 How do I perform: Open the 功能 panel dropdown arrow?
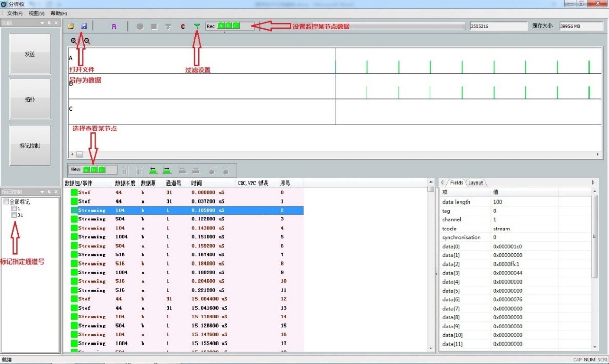tap(42, 23)
